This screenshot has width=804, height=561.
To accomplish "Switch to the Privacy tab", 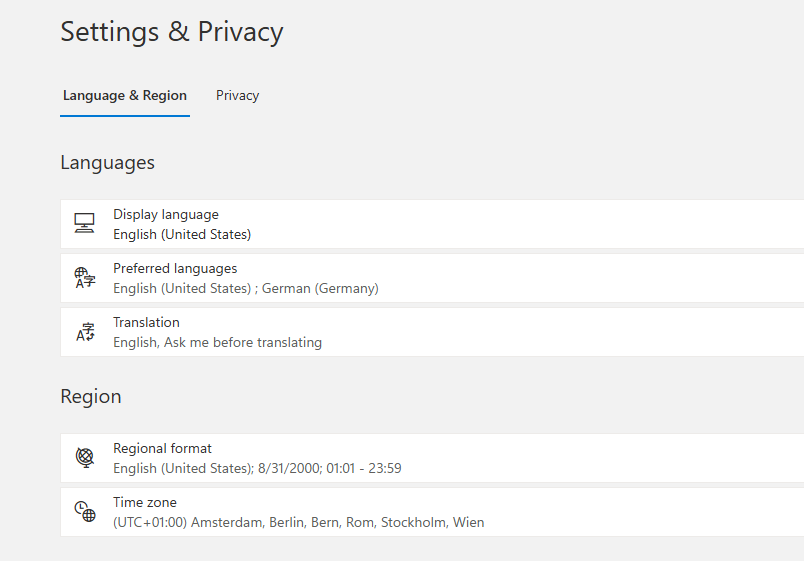I will [237, 95].
